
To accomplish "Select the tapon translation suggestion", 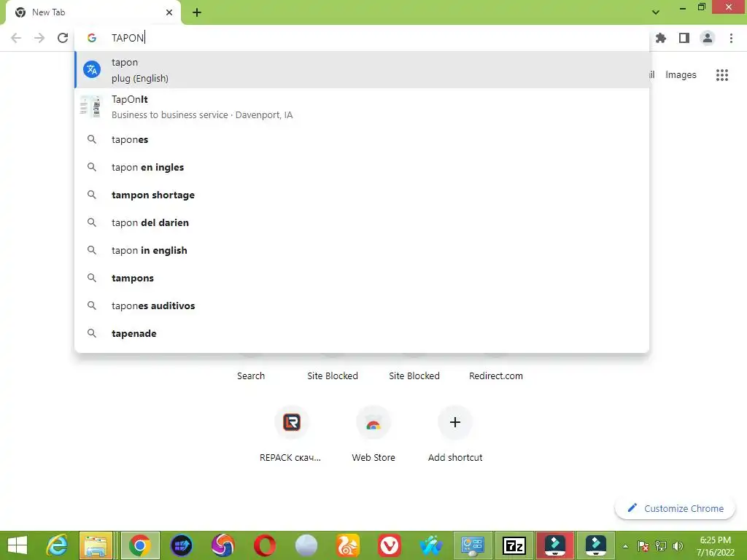I will coord(362,70).
